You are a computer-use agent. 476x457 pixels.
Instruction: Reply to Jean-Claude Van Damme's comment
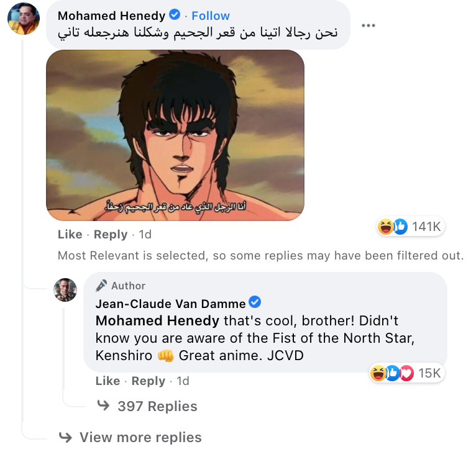coord(149,381)
